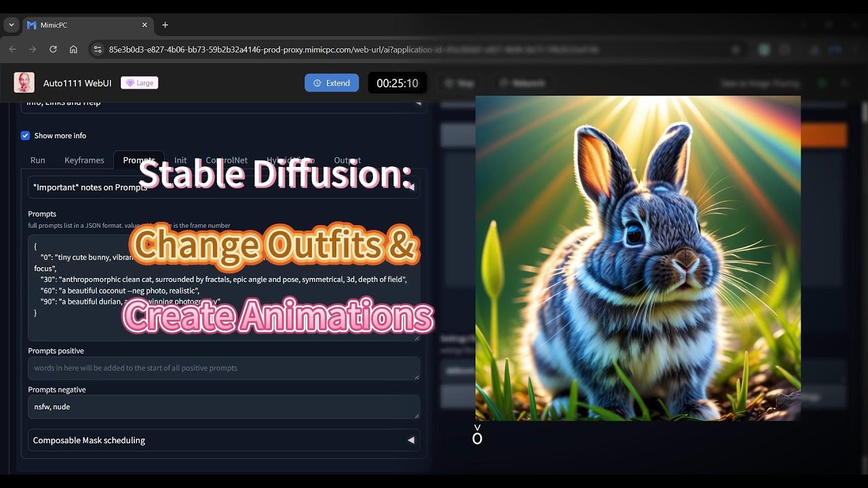Click the "60" a beautiful coconut prompt line
Screen dimensions: 868x488
point(119,290)
